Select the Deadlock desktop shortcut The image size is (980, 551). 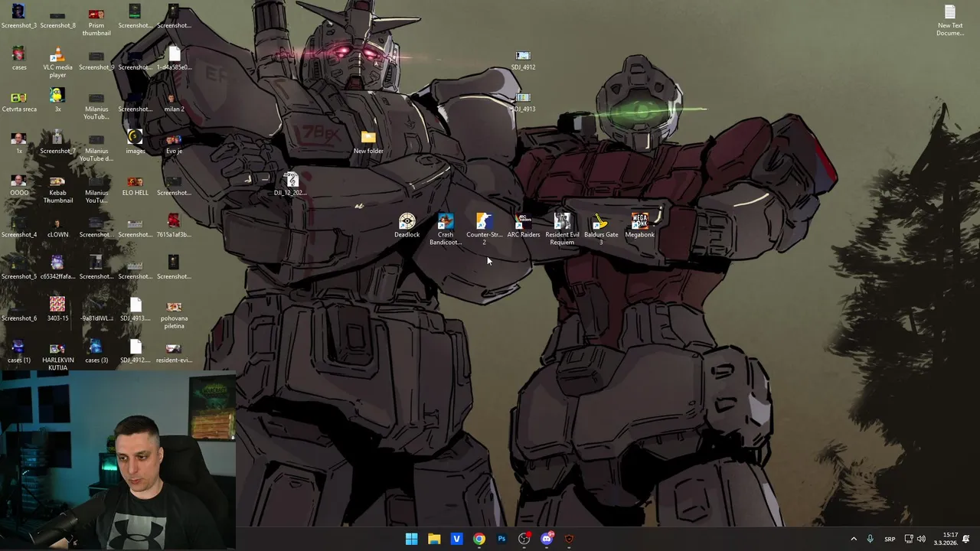click(407, 226)
